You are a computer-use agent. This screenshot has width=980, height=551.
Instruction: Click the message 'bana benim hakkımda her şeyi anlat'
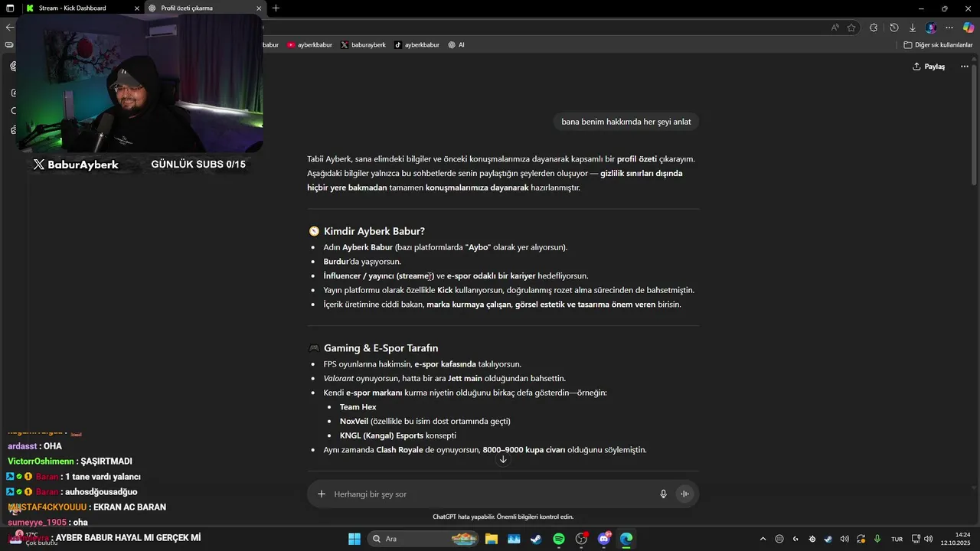click(626, 122)
